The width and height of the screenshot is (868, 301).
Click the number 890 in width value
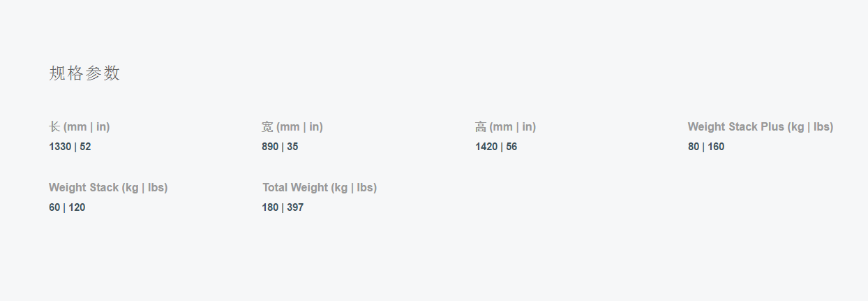point(270,147)
